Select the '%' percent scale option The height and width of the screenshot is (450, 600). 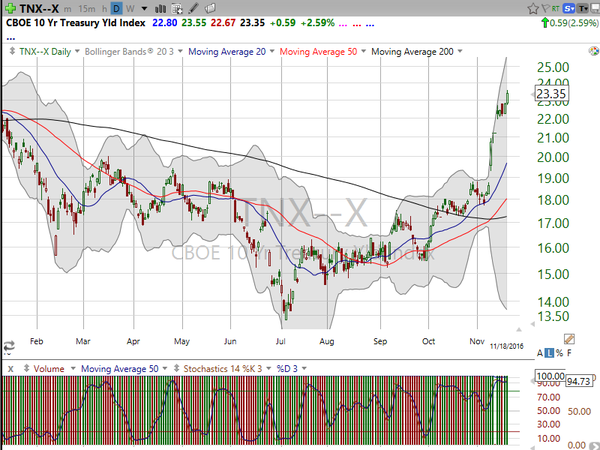[559, 353]
